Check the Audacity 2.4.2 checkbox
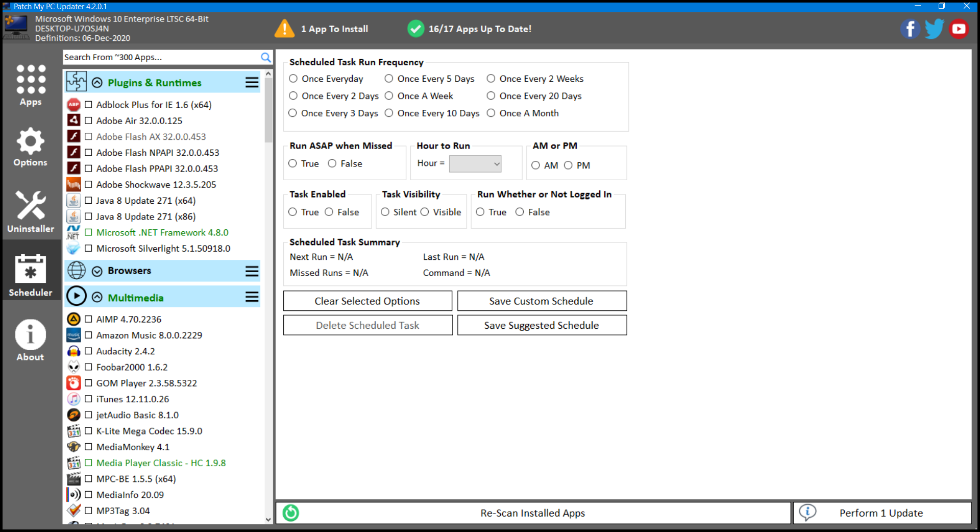The height and width of the screenshot is (532, 980). tap(88, 351)
